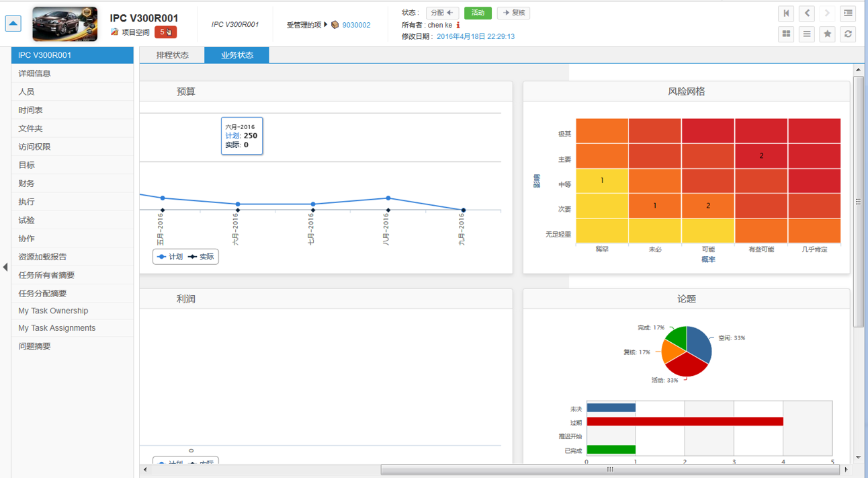
Task: Switch to the four-square grid view icon
Action: coord(786,34)
